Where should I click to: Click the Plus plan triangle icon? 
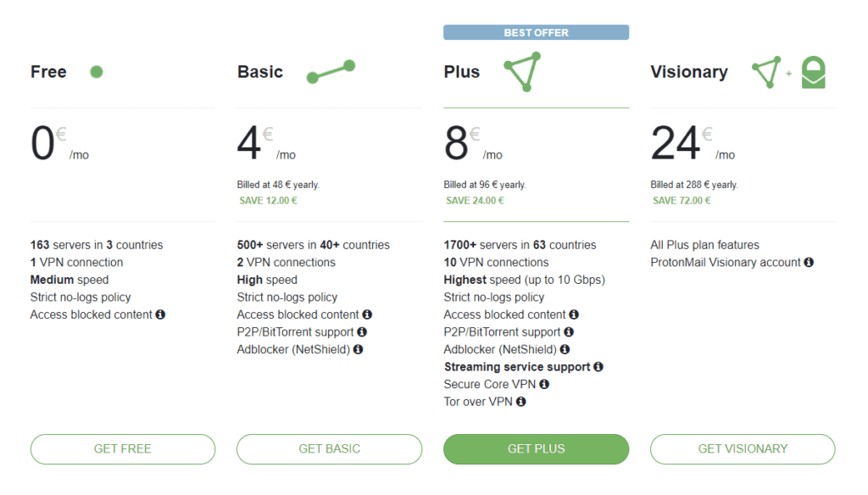click(x=521, y=72)
